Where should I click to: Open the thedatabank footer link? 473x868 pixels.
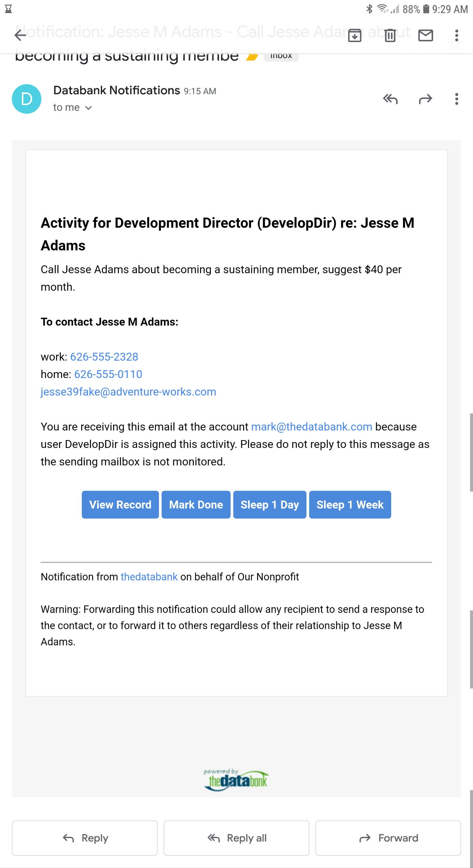[x=149, y=577]
